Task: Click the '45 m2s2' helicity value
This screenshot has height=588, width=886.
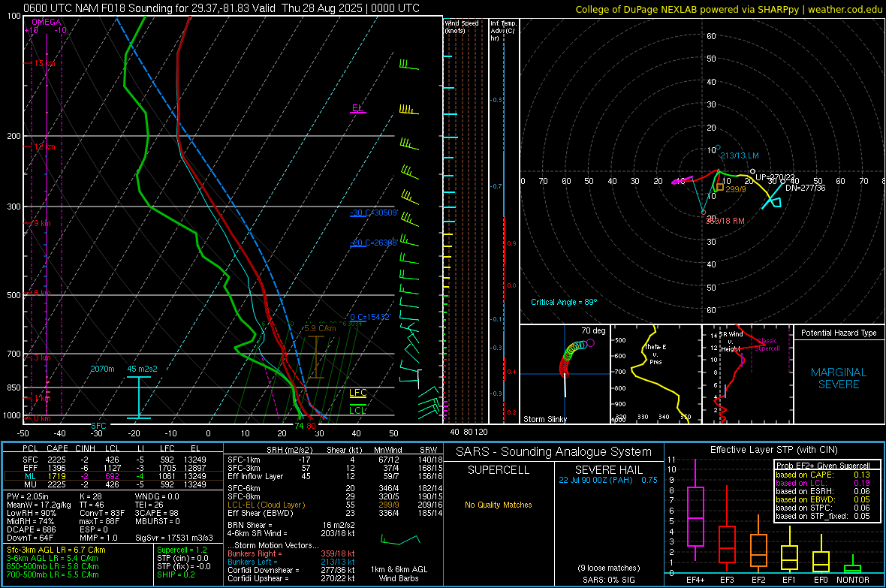Action: pos(143,369)
